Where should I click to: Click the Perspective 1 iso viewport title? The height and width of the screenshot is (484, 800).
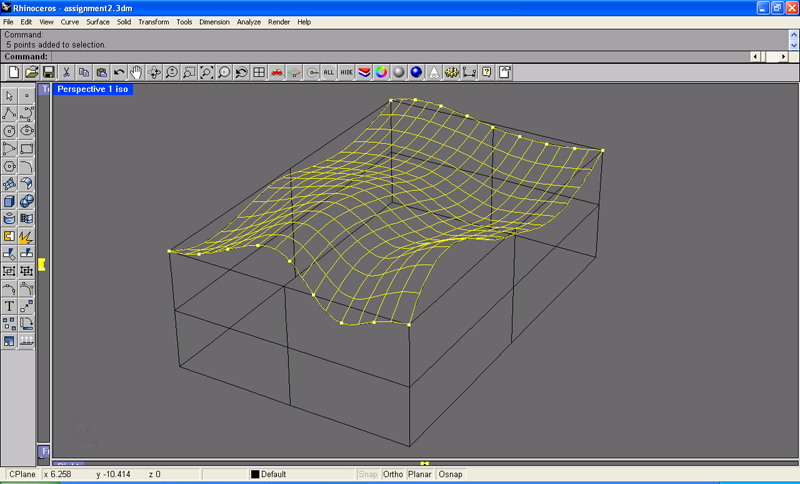coord(92,89)
